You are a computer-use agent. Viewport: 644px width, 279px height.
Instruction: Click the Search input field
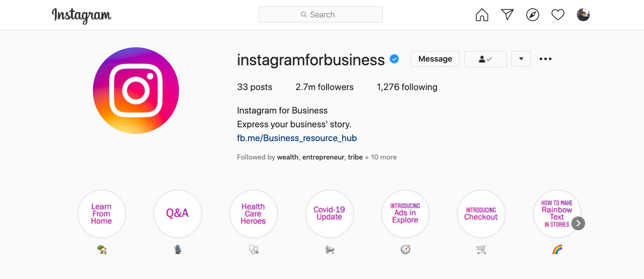click(321, 15)
